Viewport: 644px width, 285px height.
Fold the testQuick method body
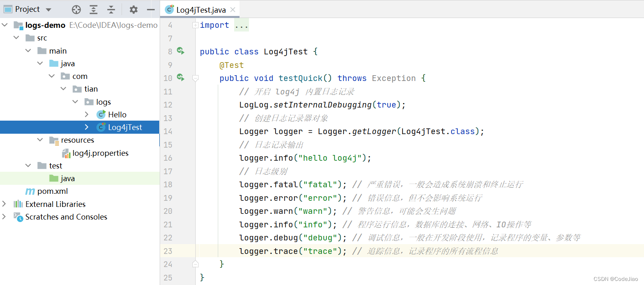pos(195,78)
